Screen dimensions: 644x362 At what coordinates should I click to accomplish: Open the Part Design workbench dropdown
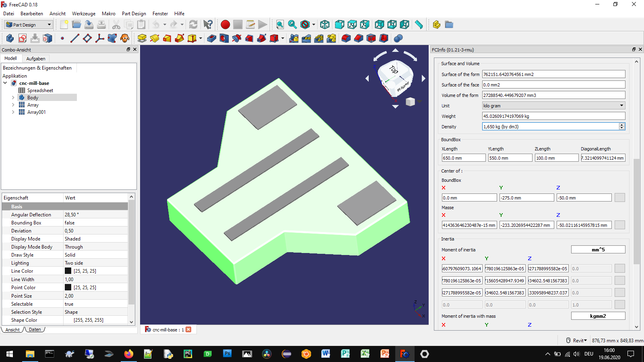[x=29, y=25]
